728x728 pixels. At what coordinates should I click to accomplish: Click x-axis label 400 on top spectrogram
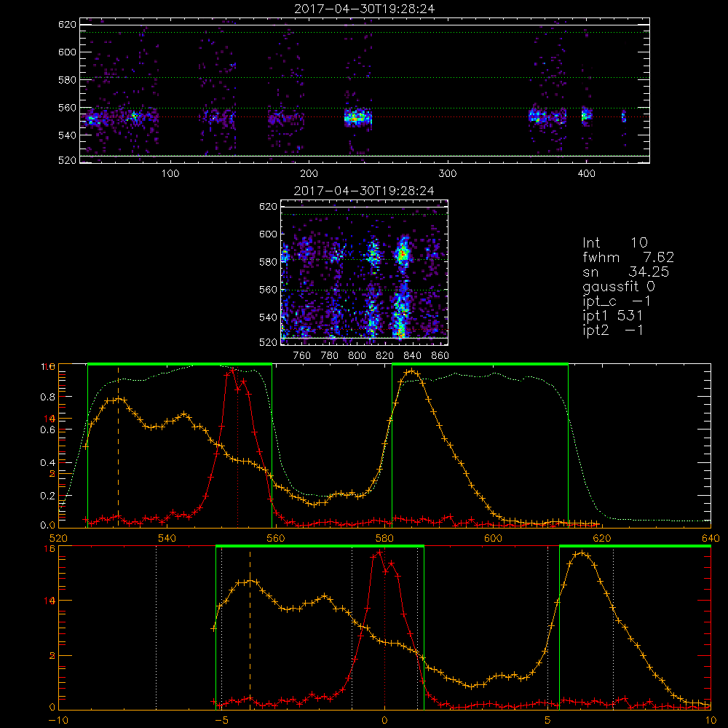click(586, 174)
